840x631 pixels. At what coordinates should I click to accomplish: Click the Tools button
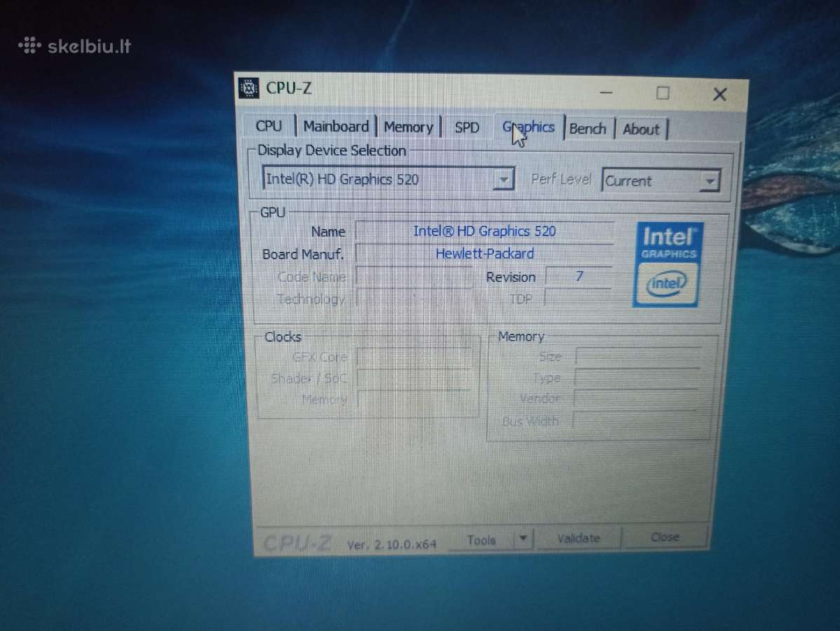click(x=481, y=540)
